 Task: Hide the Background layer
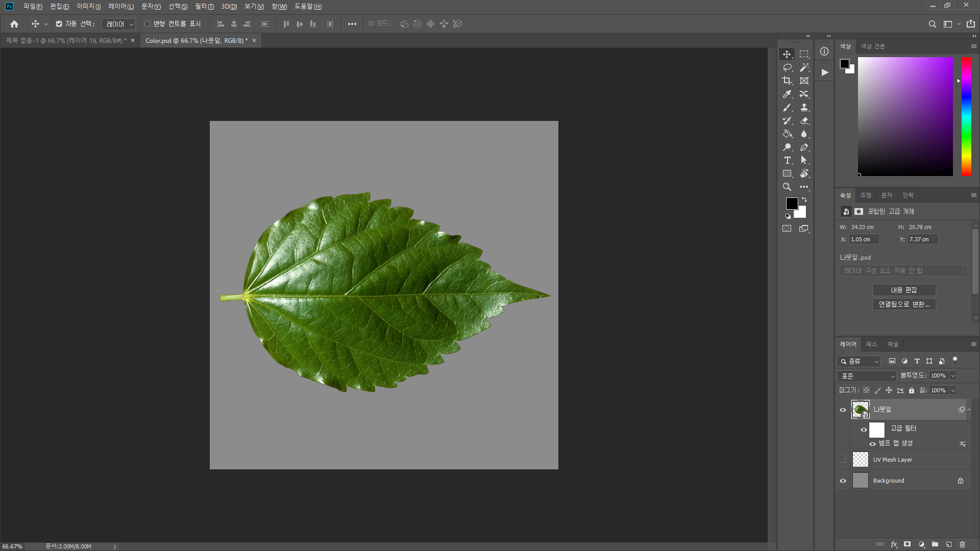click(843, 481)
